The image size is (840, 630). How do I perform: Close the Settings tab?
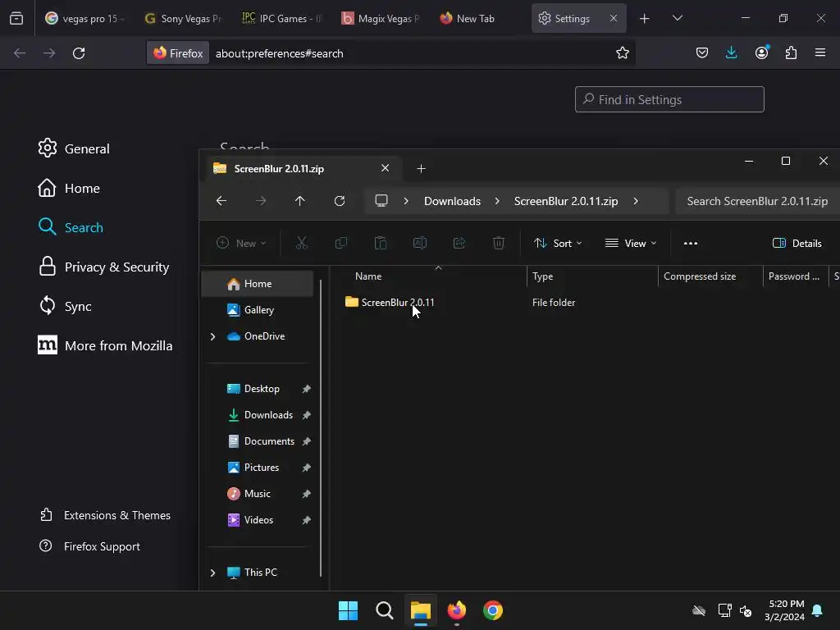(614, 18)
